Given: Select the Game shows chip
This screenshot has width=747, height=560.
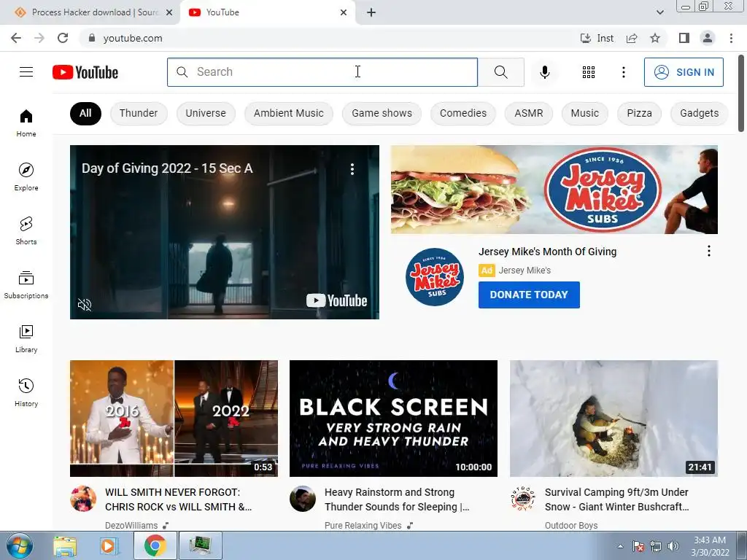Looking at the screenshot, I should tap(382, 113).
